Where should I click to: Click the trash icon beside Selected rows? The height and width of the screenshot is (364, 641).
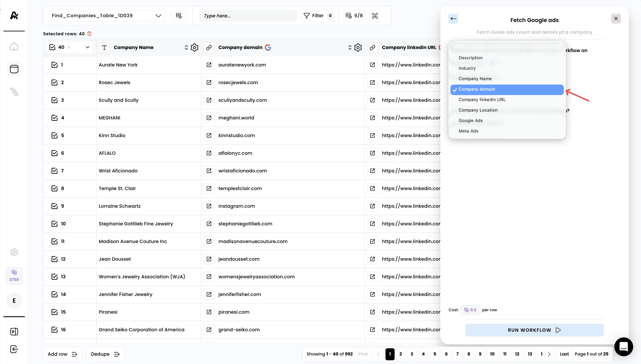89,34
